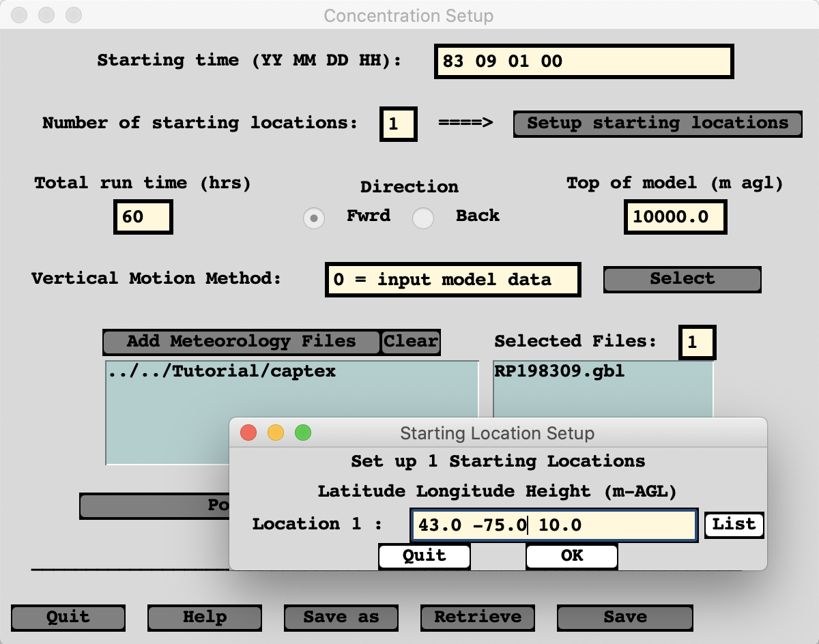The image size is (819, 644).
Task: Select the Fwrd direction radio button
Action: pos(314,218)
